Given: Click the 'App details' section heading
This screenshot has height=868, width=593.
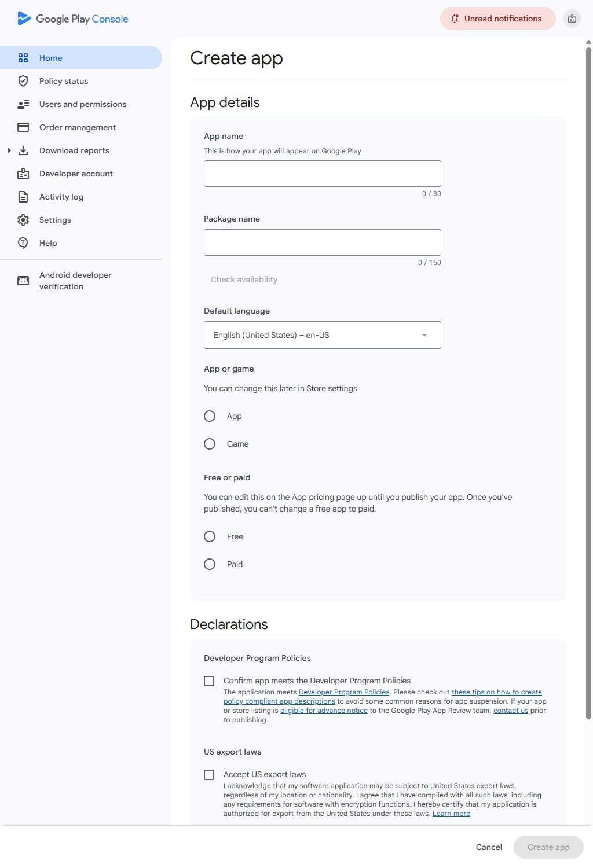Looking at the screenshot, I should tap(225, 102).
